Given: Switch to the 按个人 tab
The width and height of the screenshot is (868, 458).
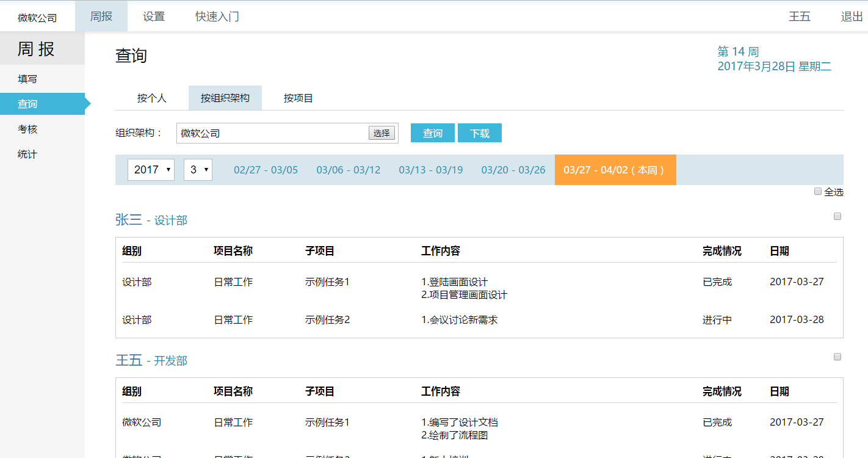Looking at the screenshot, I should click(x=152, y=98).
